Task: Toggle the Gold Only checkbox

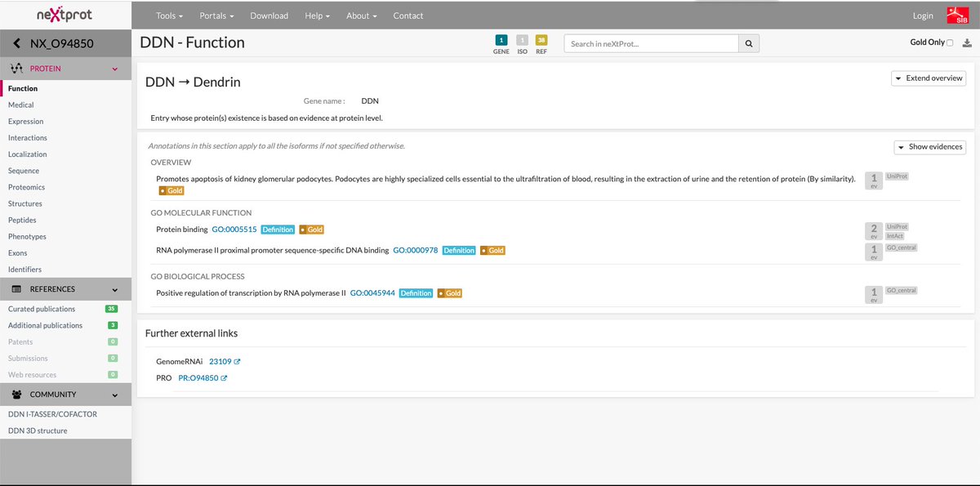Action: pyautogui.click(x=950, y=43)
